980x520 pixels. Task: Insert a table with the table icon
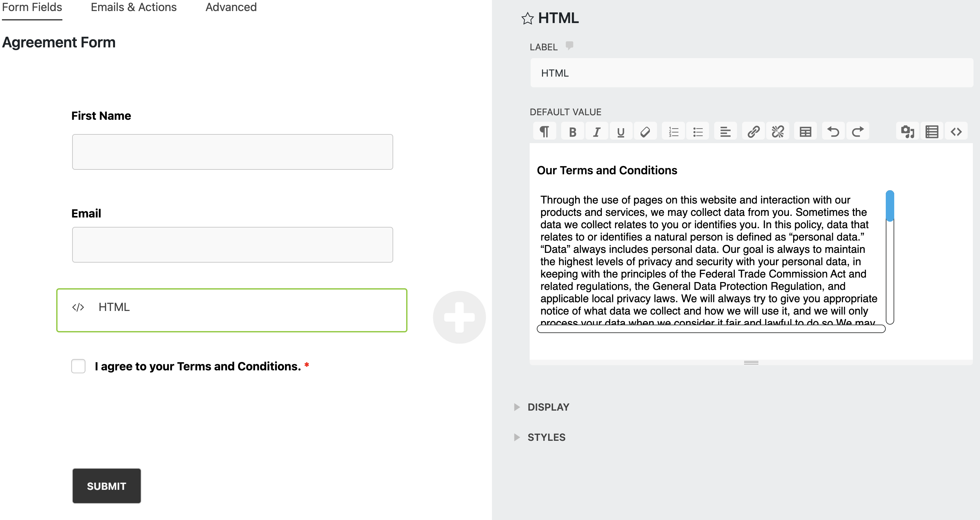coord(806,132)
